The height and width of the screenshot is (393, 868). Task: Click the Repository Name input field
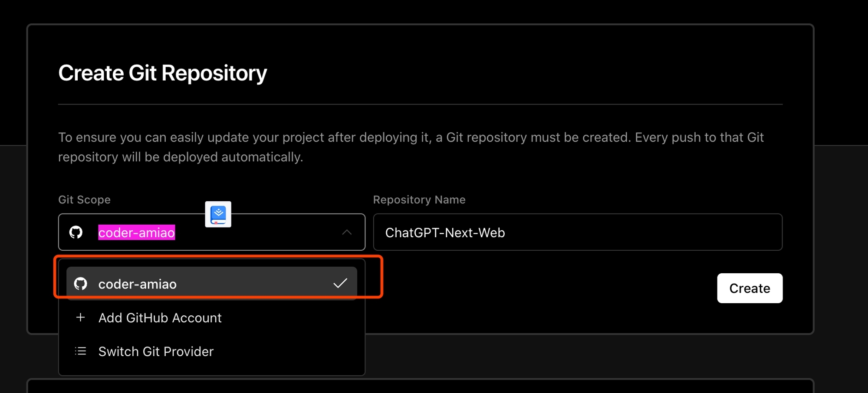(x=578, y=232)
